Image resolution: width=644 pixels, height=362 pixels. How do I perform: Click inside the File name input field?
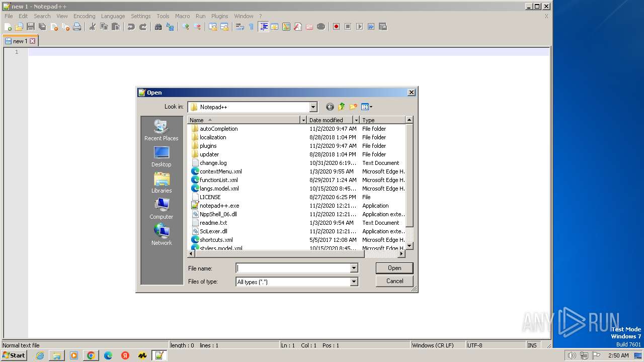click(293, 268)
